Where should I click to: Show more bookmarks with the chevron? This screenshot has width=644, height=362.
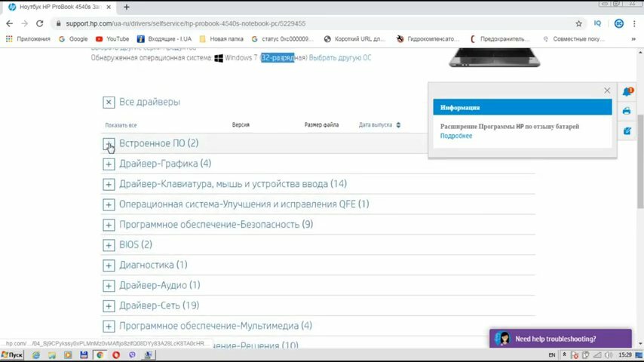(x=633, y=39)
